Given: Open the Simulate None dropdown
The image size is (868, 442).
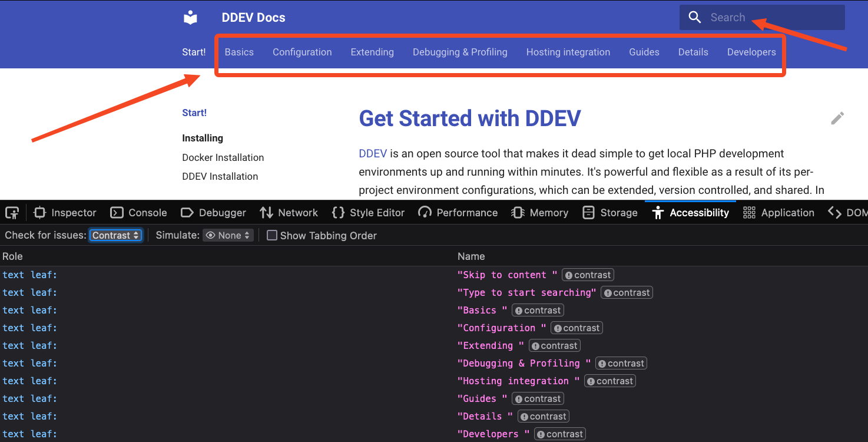Looking at the screenshot, I should click(228, 236).
